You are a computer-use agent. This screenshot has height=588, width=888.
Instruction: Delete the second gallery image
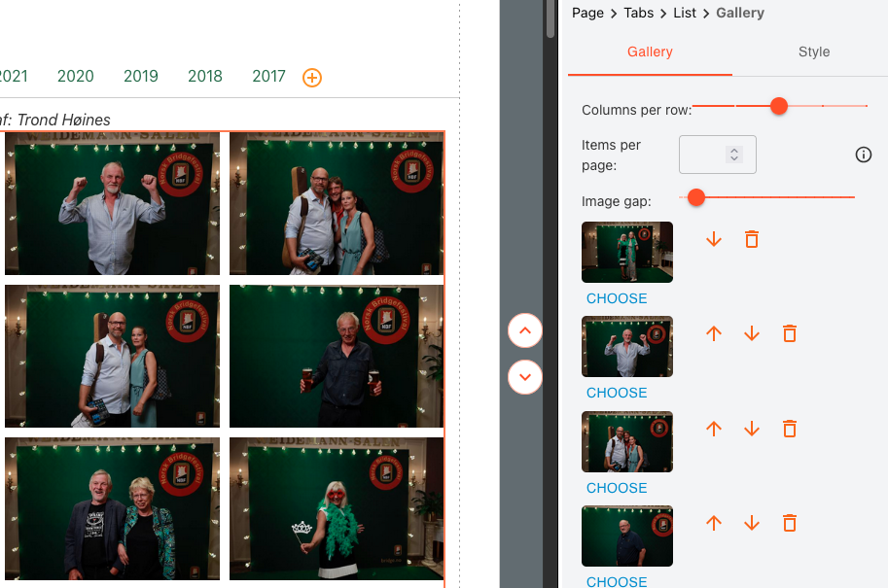[789, 333]
